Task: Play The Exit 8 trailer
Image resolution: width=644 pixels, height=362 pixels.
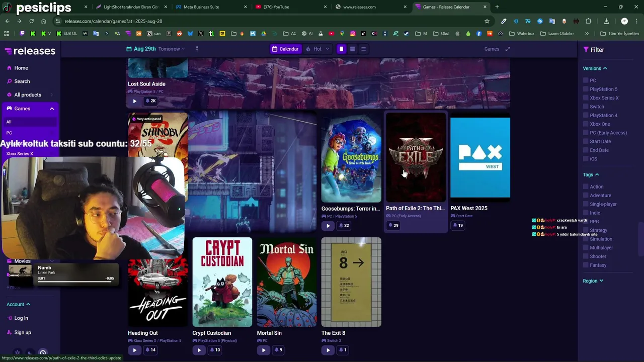Action: (x=328, y=350)
